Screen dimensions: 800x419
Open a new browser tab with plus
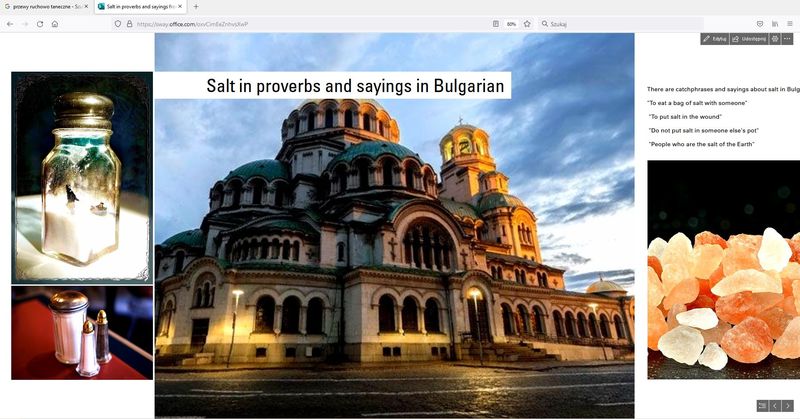(196, 7)
